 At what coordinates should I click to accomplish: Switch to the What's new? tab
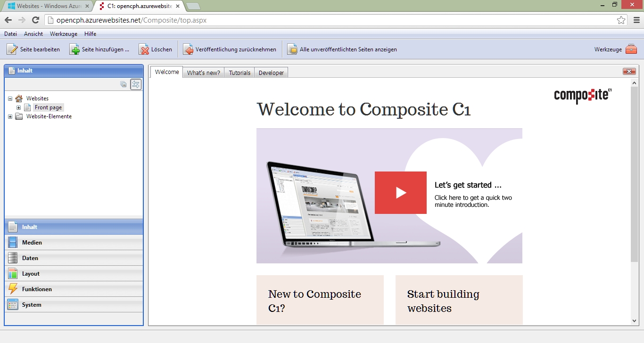pyautogui.click(x=203, y=73)
